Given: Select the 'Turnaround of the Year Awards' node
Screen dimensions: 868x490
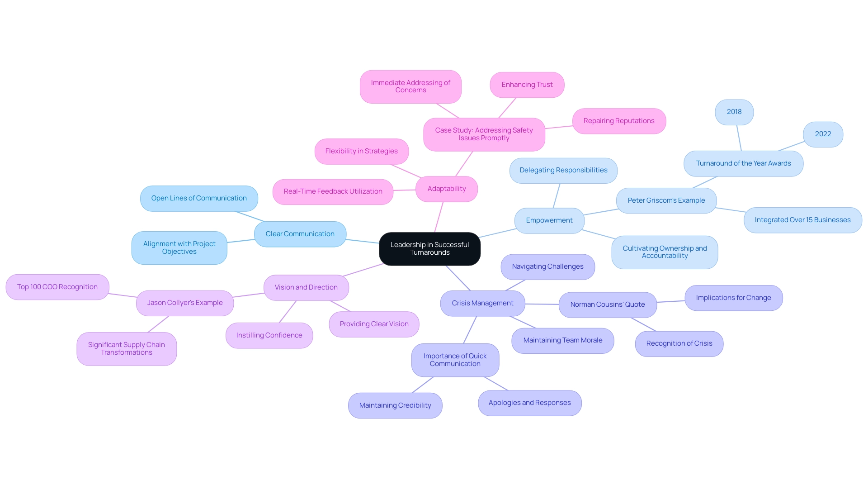Looking at the screenshot, I should 743,163.
